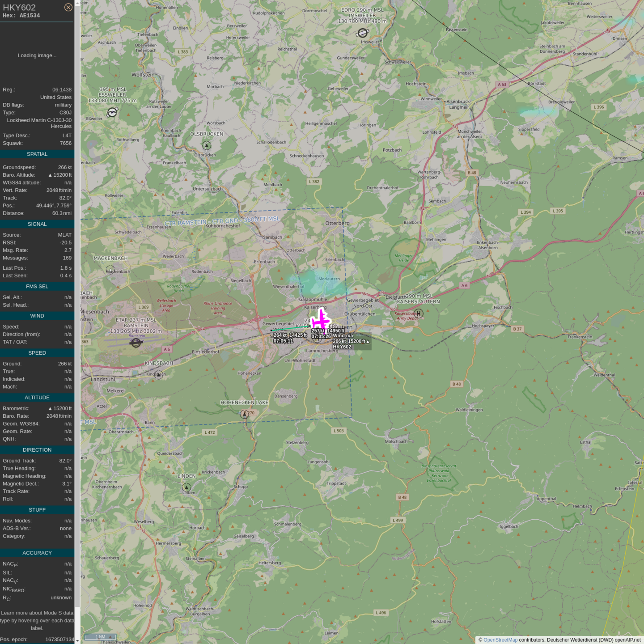The width and height of the screenshot is (644, 644).
Task: Select the Kindsbach airfield marker
Action: (159, 375)
